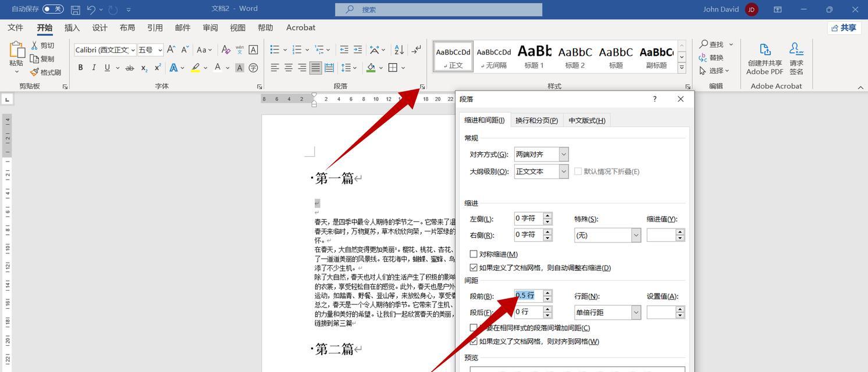
Task: Select justify alignment
Action: point(315,68)
